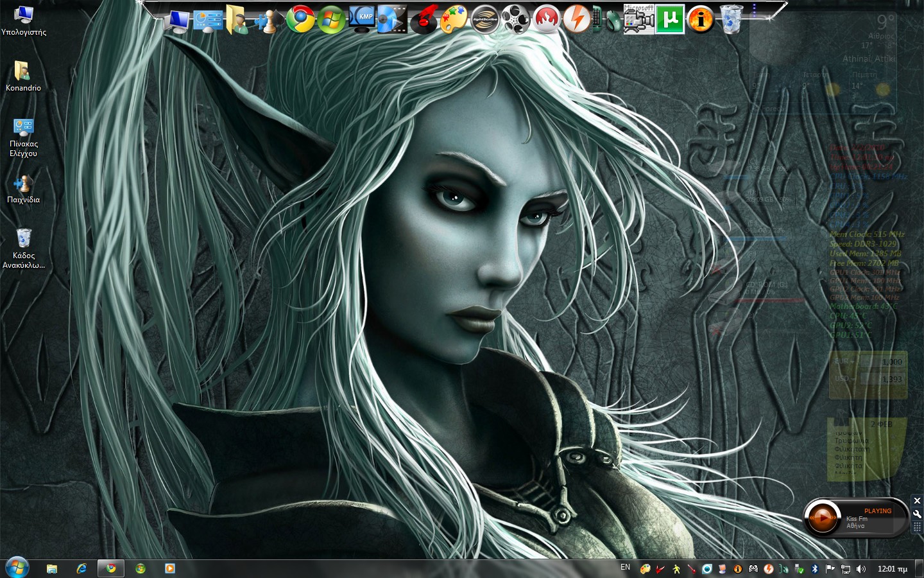Select the Κάδος Ανακύκλωσης desktop icon
924x578 pixels.
tap(24, 249)
